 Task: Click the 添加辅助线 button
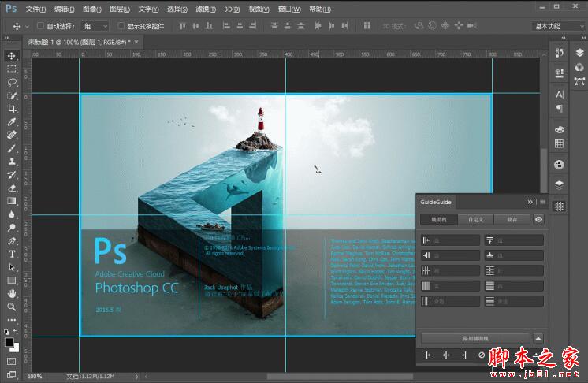point(475,338)
